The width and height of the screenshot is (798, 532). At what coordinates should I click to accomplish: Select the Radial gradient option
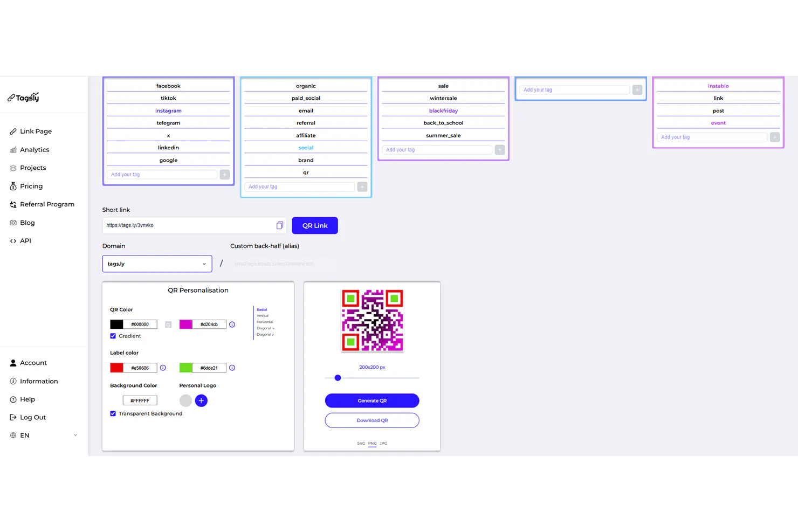coord(262,310)
